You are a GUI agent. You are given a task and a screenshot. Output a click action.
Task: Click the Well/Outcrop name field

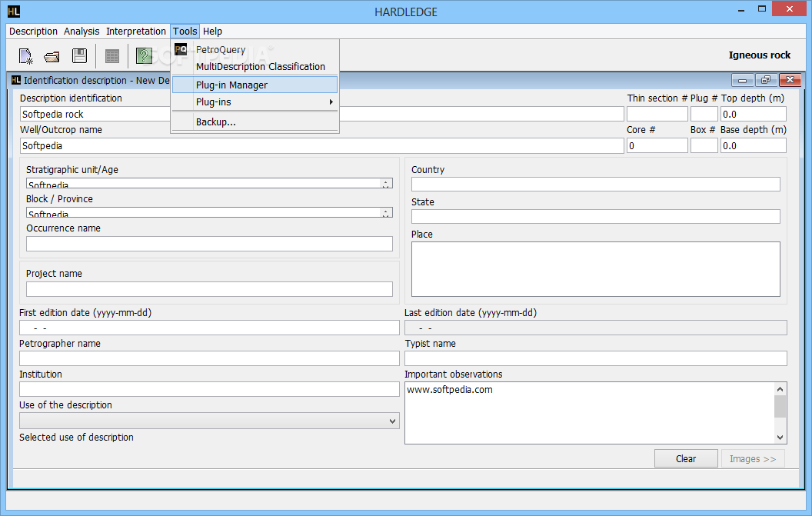pos(321,145)
